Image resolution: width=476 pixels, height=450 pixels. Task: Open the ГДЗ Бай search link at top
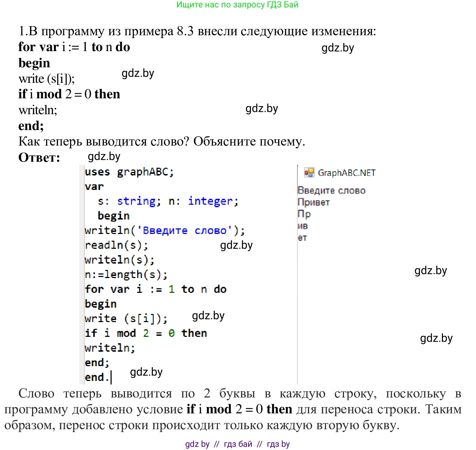click(x=237, y=5)
